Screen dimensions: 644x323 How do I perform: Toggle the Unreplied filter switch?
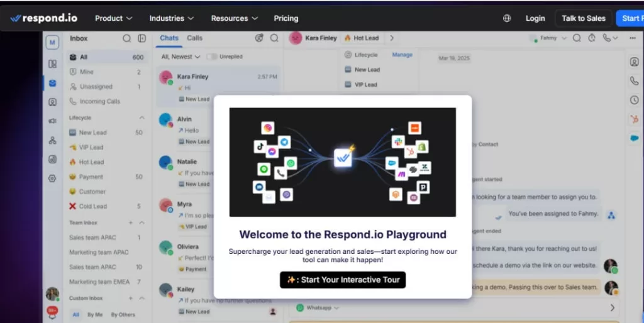pyautogui.click(x=212, y=57)
